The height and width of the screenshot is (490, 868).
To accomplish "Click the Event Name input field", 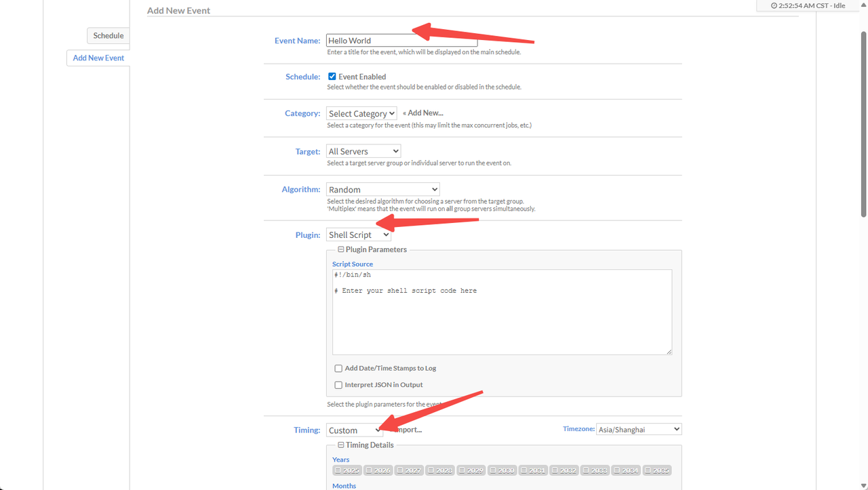I will tap(401, 41).
